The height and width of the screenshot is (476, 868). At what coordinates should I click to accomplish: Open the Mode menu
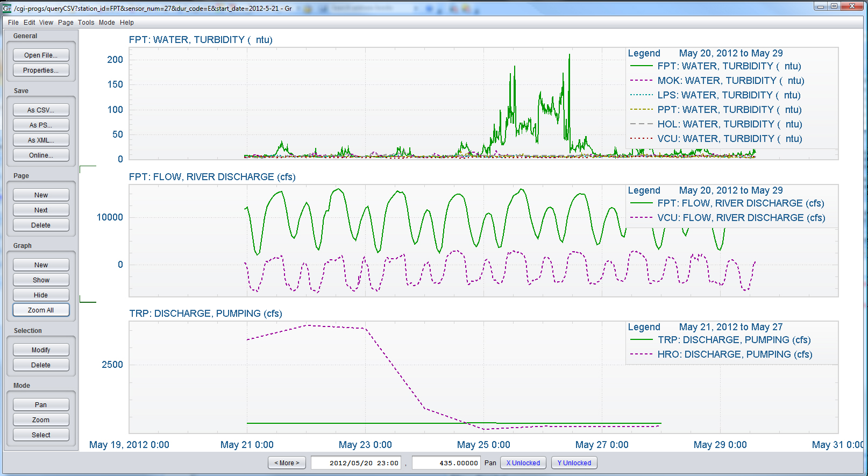click(106, 23)
